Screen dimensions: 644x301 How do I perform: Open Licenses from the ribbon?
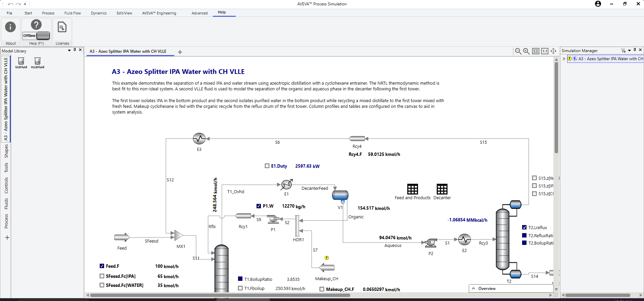pyautogui.click(x=62, y=27)
